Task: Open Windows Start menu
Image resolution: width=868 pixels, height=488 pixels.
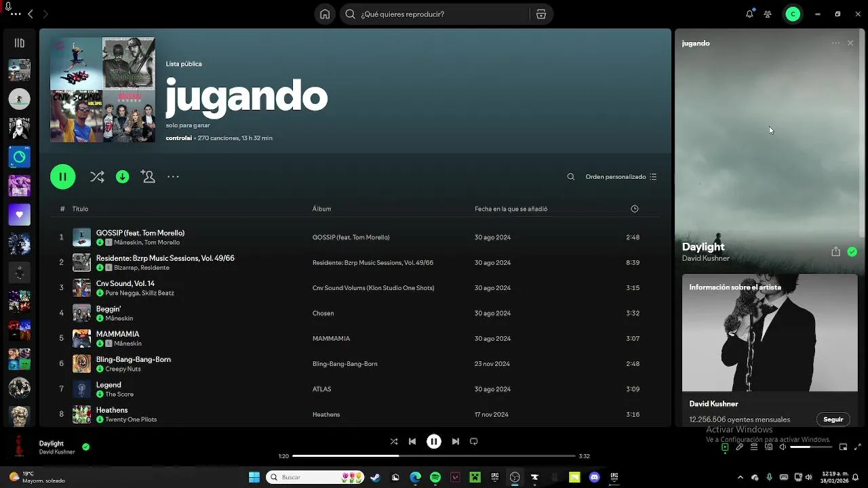Action: (254, 477)
